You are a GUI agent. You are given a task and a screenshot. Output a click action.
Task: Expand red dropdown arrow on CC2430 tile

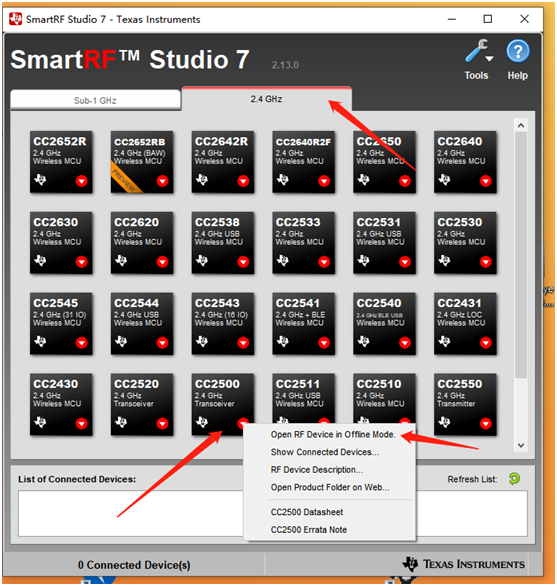[x=81, y=423]
